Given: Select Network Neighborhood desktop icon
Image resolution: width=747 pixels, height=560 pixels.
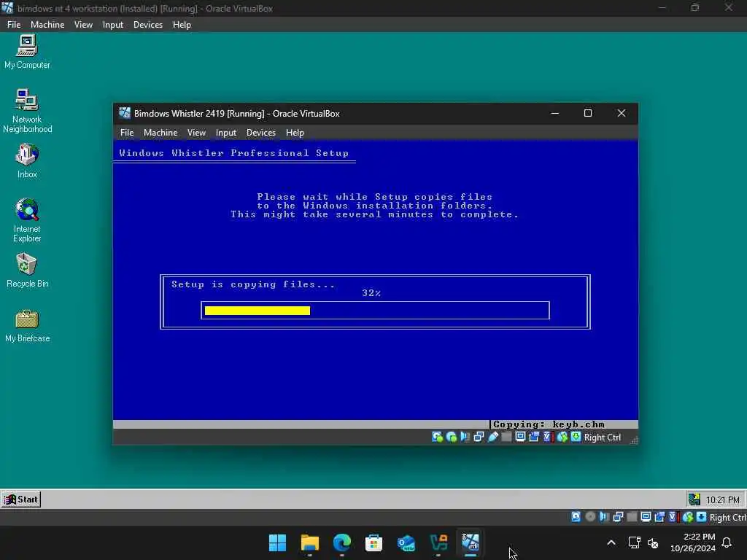Looking at the screenshot, I should pos(27,111).
